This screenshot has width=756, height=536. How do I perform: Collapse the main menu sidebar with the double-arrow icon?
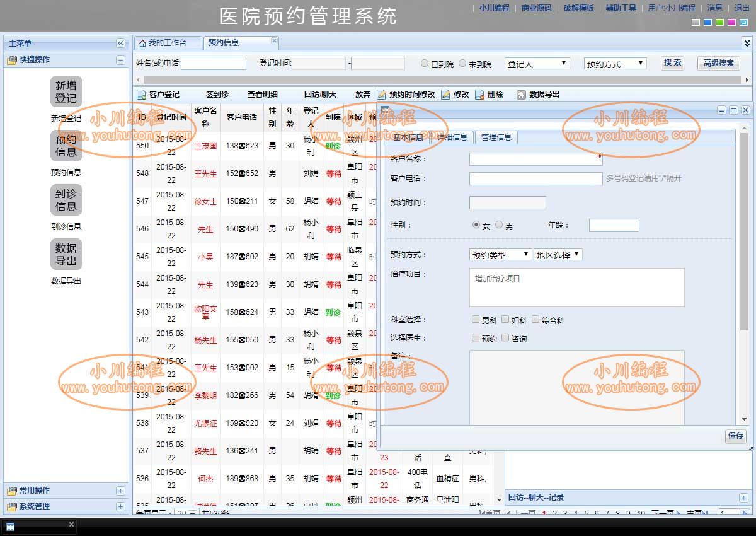coord(120,44)
